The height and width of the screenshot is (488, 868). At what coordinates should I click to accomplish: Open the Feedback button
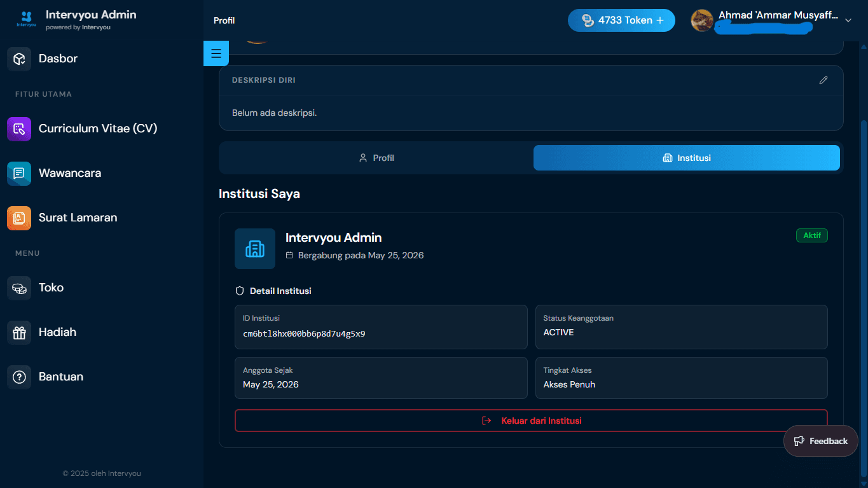click(821, 441)
